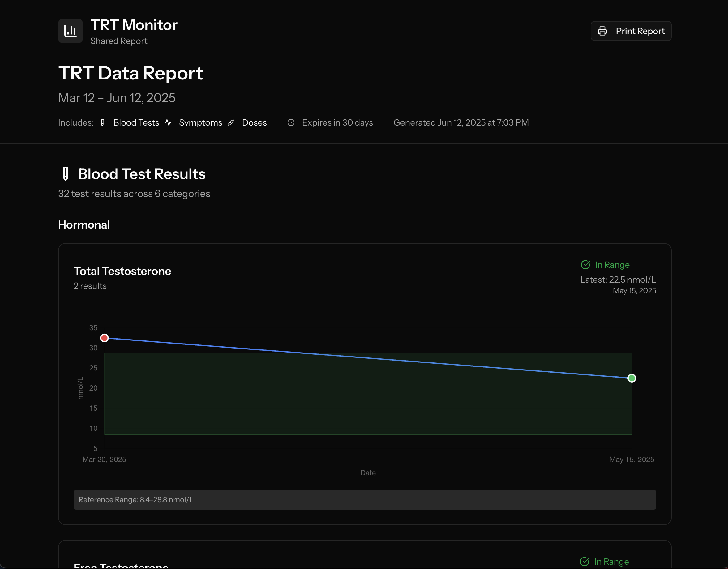Click the Print Report button
The width and height of the screenshot is (728, 569).
point(631,31)
